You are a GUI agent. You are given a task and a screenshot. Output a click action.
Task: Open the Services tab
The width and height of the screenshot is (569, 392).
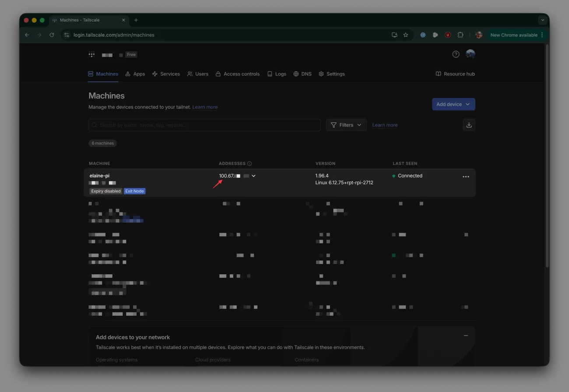tap(166, 74)
